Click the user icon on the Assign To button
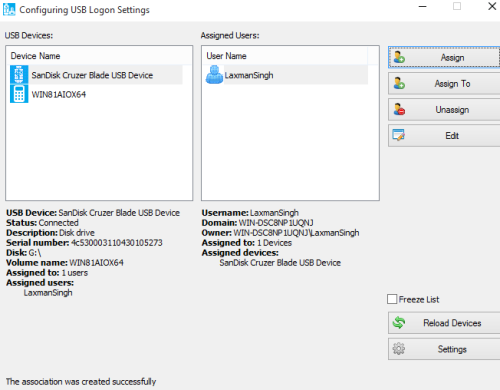 (399, 83)
